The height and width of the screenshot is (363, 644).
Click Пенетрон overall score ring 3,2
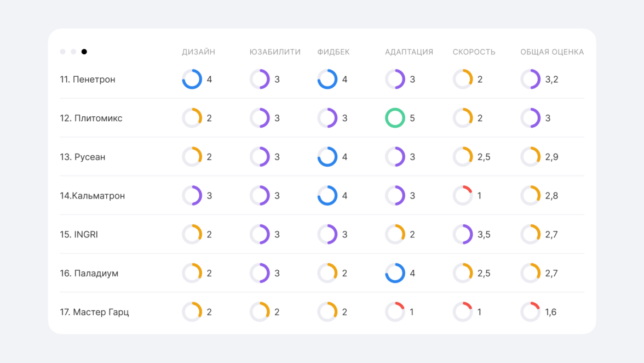530,79
